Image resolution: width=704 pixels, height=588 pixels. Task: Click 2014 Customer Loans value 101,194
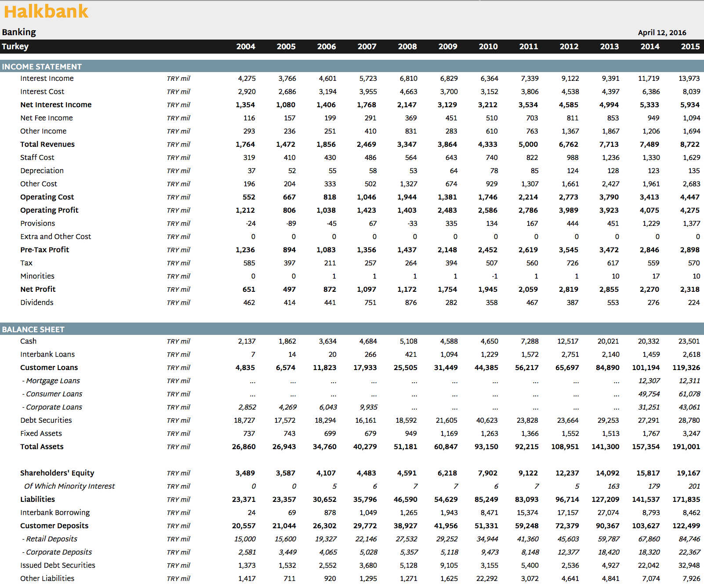(x=646, y=368)
